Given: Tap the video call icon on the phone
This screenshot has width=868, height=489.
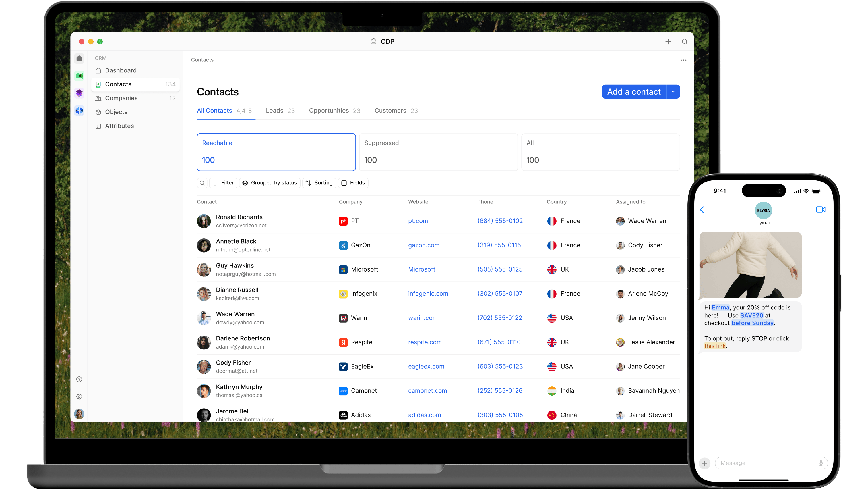Looking at the screenshot, I should (x=820, y=209).
